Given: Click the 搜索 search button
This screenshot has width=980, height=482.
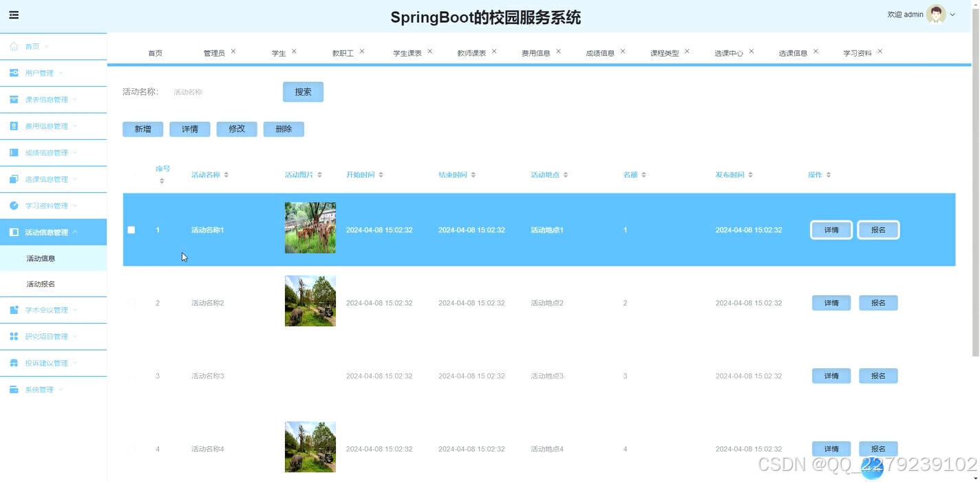Looking at the screenshot, I should [303, 92].
